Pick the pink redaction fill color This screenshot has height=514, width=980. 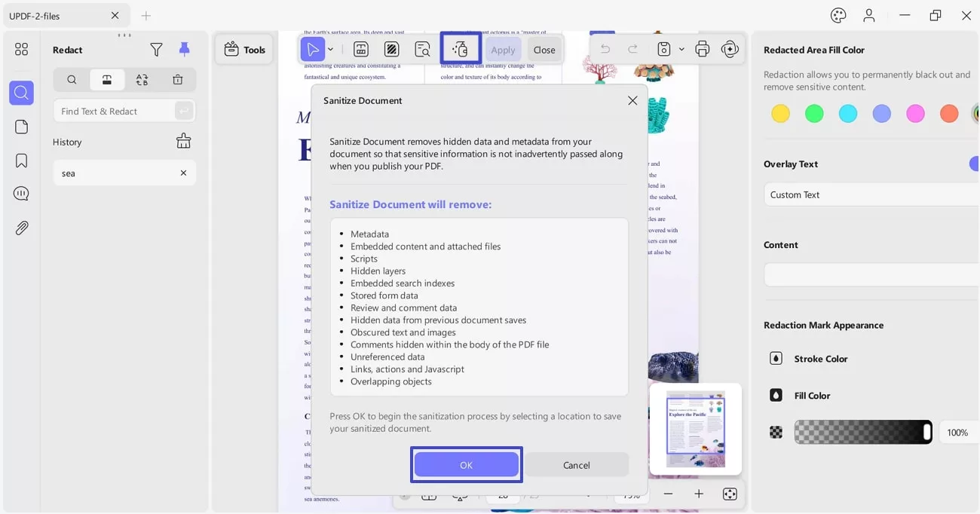[x=915, y=113]
